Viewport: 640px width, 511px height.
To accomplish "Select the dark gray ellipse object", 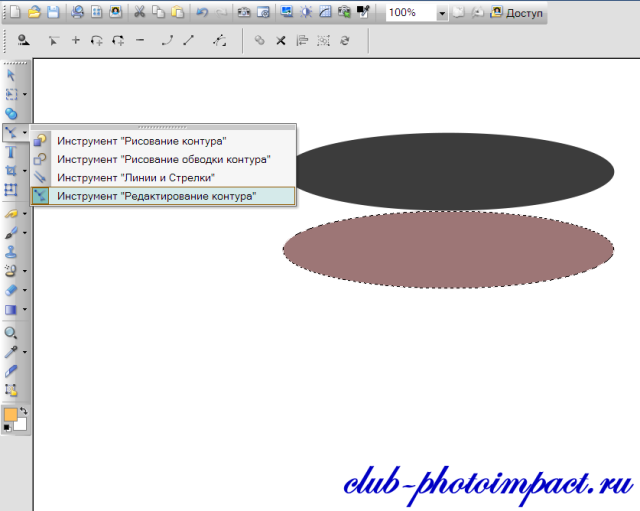I will coord(455,171).
